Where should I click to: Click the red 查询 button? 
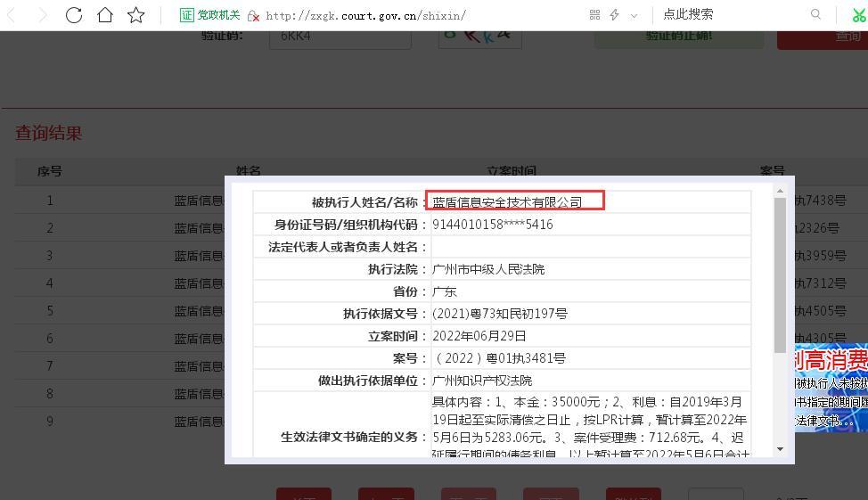coord(823,38)
